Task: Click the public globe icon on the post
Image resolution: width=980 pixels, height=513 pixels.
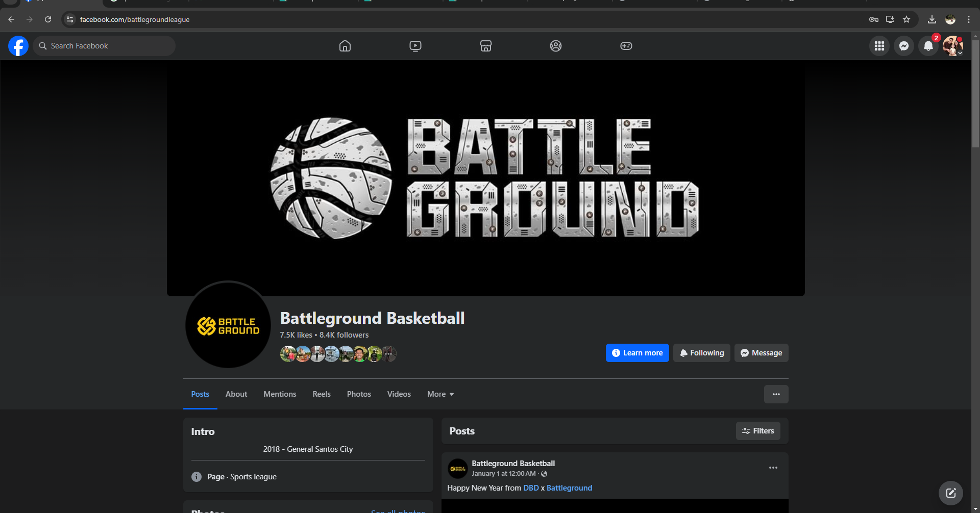Action: (x=544, y=474)
